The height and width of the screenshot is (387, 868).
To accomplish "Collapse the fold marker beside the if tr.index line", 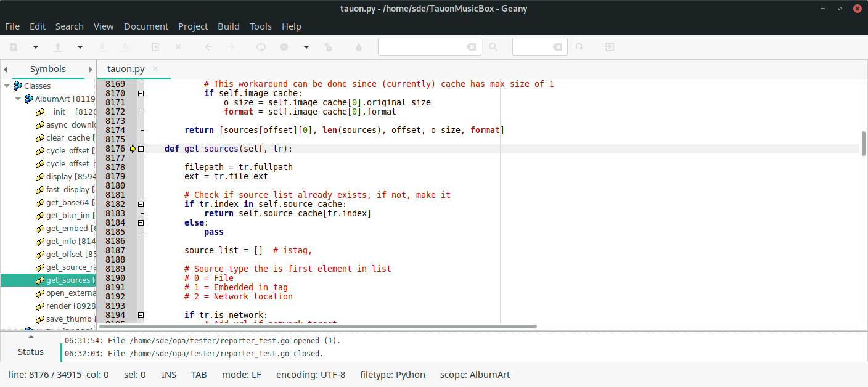I will [x=141, y=204].
